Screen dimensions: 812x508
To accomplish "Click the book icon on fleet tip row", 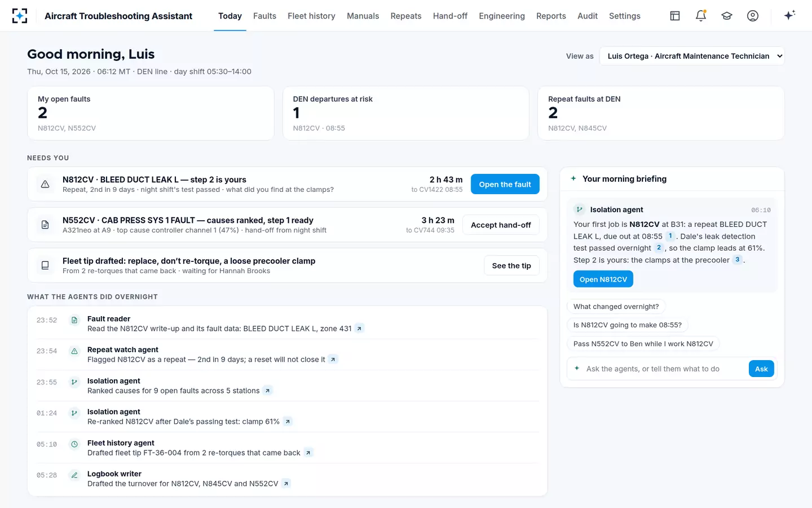I will pos(45,265).
